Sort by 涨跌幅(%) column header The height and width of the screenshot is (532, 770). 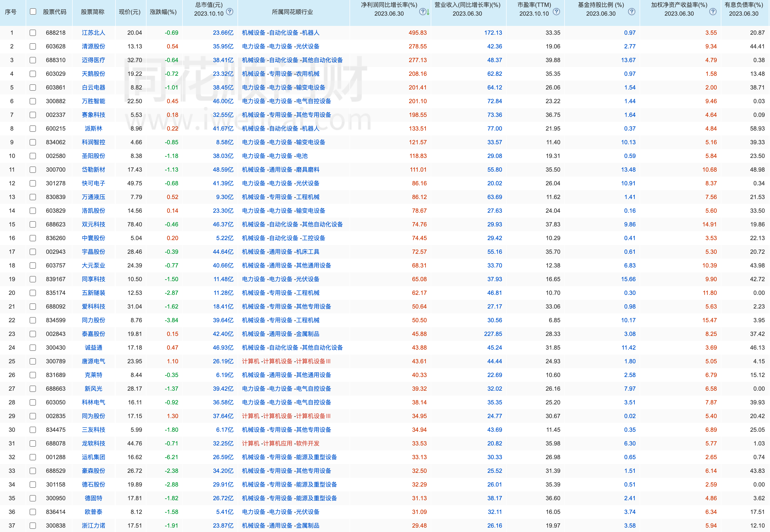pyautogui.click(x=163, y=12)
